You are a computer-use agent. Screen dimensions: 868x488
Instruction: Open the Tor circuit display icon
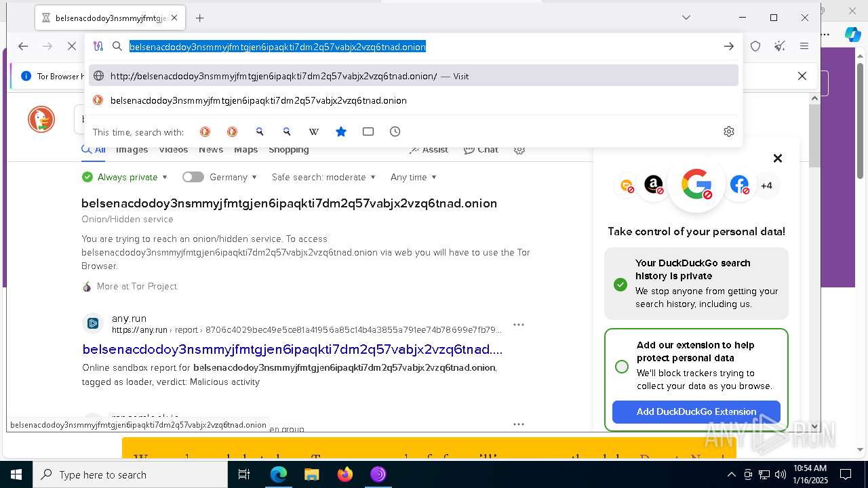98,46
